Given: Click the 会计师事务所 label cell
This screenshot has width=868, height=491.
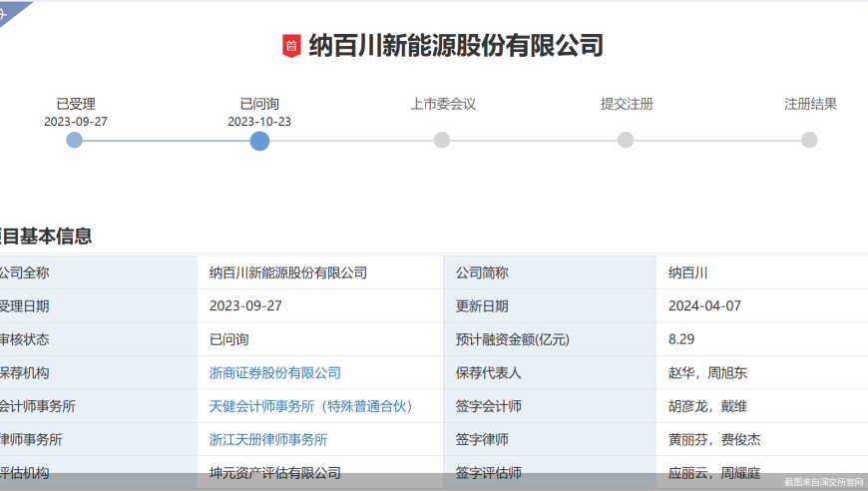Looking at the screenshot, I should (x=98, y=406).
